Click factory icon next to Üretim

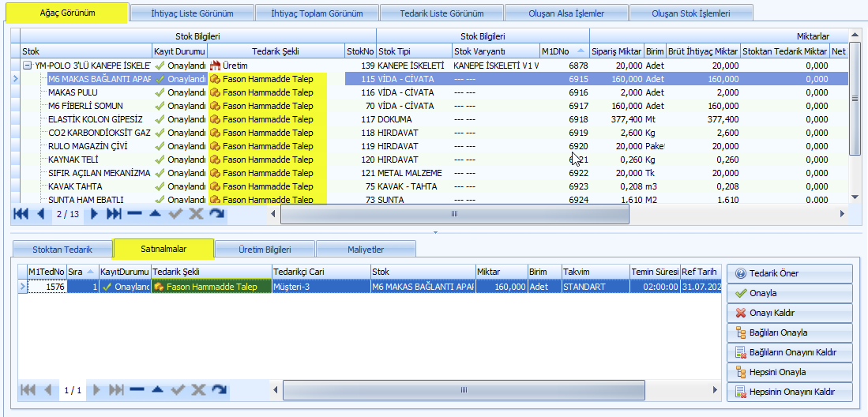tap(214, 66)
